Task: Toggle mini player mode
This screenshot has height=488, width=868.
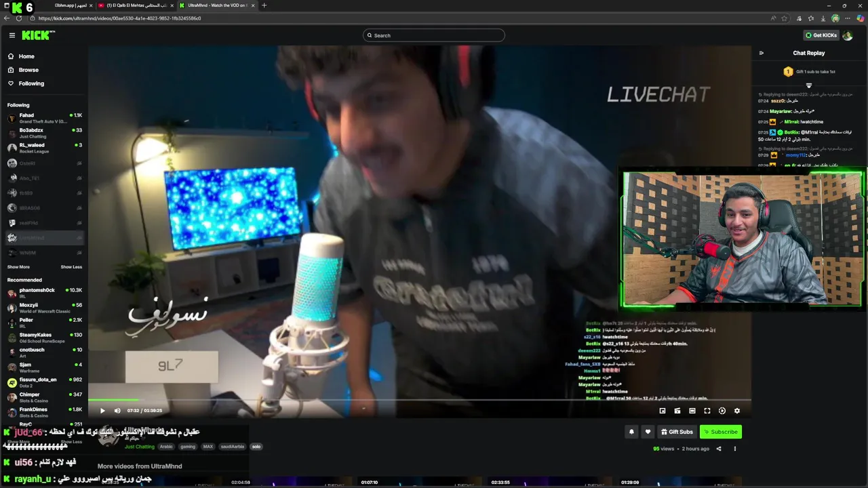Action: [x=677, y=411]
